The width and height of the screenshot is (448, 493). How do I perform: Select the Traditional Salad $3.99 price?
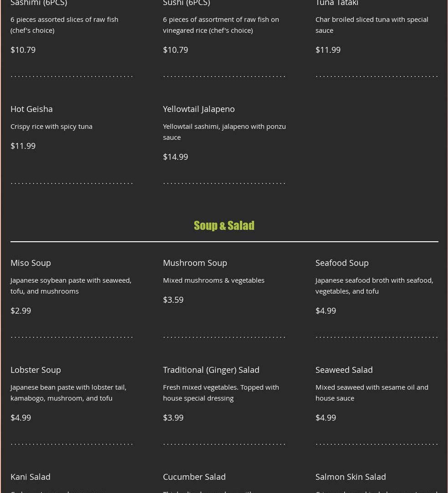tap(173, 417)
